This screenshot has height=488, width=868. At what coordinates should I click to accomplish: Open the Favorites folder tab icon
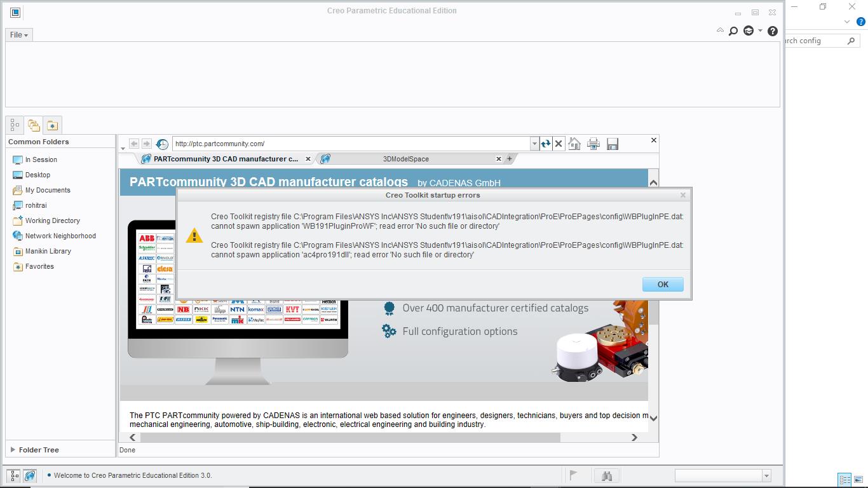52,125
